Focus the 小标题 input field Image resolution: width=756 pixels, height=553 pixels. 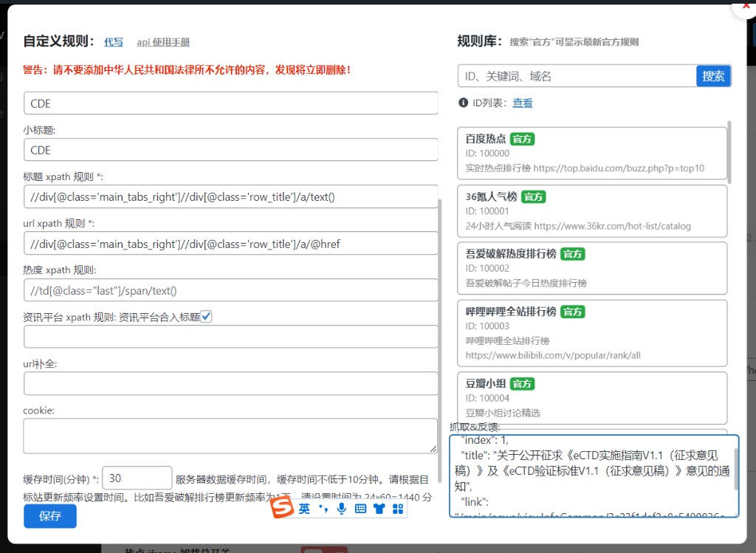[231, 150]
